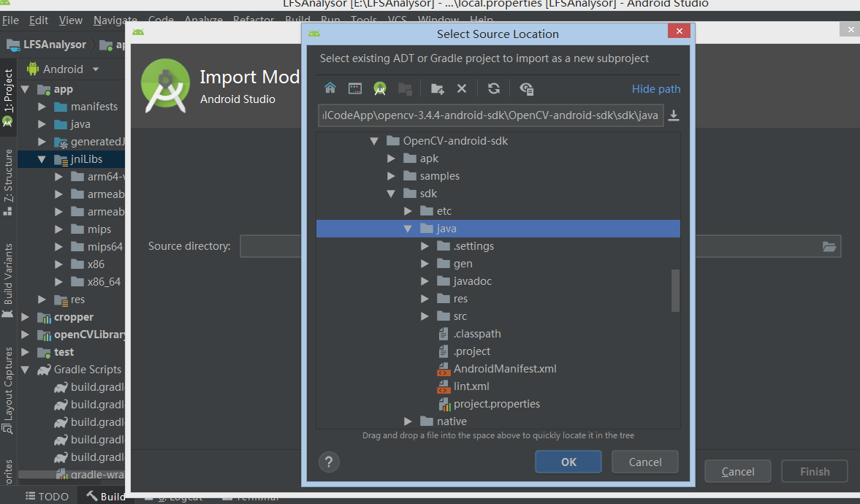Collapse jniLibs in project tree
The width and height of the screenshot is (860, 504).
tap(42, 159)
